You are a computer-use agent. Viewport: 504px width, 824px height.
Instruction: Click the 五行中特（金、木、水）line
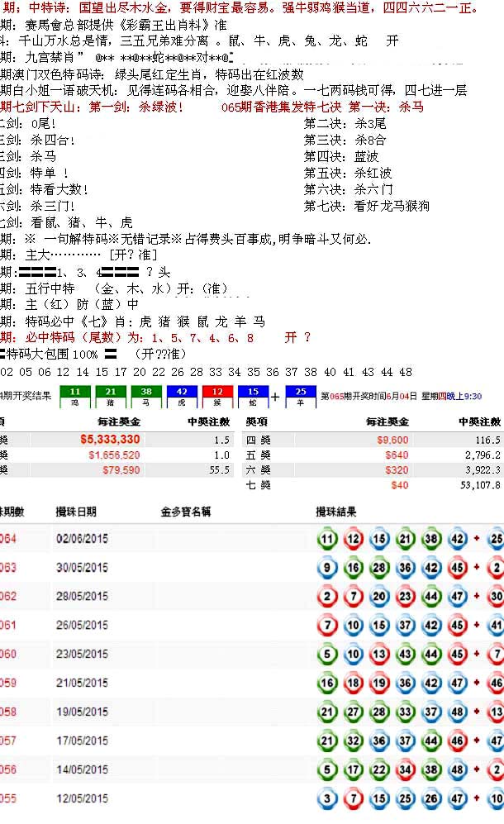pos(114,288)
